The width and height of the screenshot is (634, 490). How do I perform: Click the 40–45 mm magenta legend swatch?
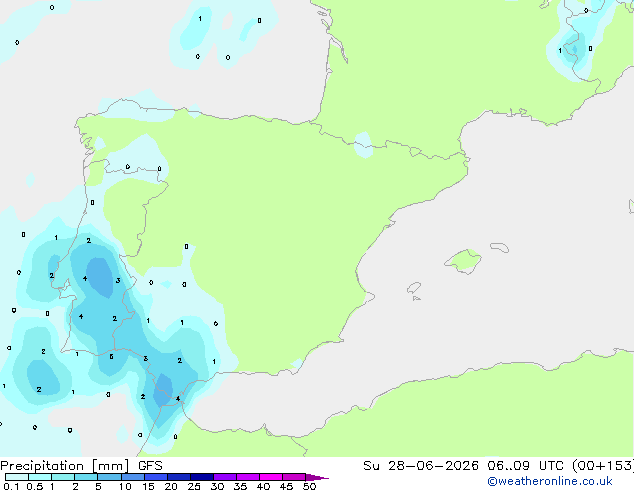pos(271,477)
